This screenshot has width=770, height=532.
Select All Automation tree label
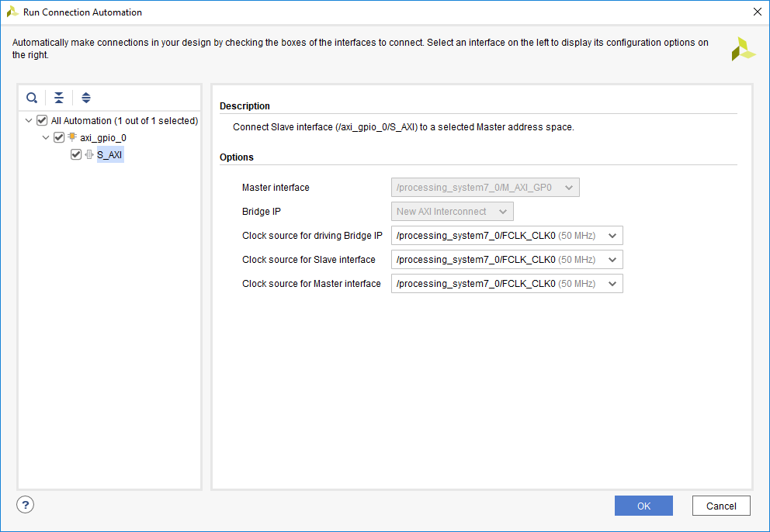click(x=125, y=121)
